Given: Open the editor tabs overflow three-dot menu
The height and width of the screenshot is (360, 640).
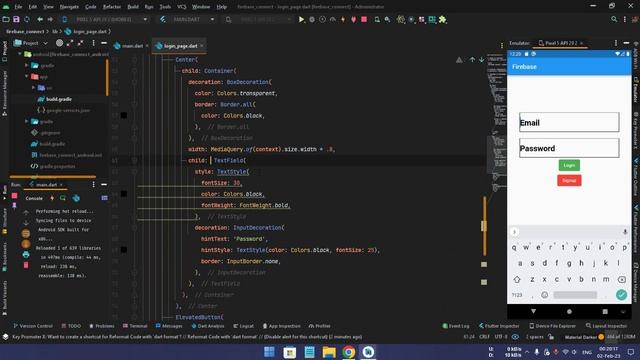Looking at the screenshot, I should (x=502, y=45).
